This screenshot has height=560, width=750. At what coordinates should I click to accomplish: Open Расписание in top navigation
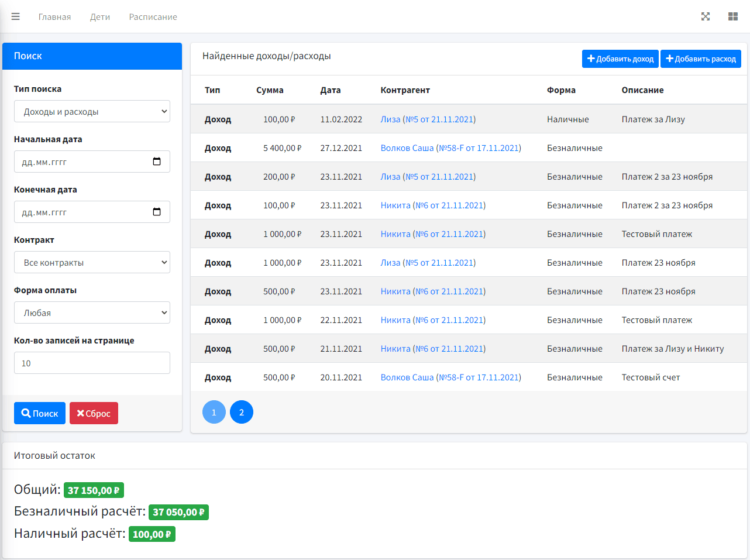coord(153,17)
